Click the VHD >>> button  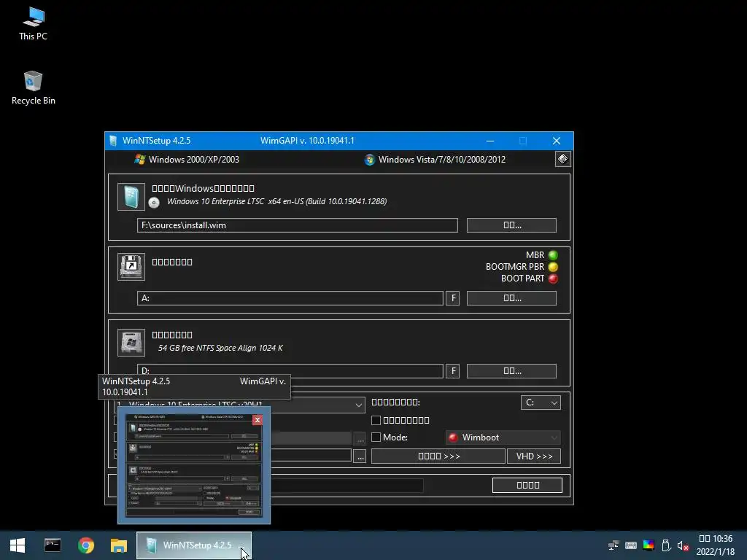[534, 456]
